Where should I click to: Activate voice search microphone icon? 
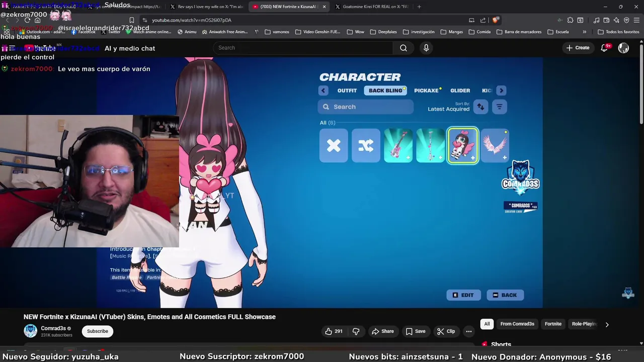[x=426, y=48]
